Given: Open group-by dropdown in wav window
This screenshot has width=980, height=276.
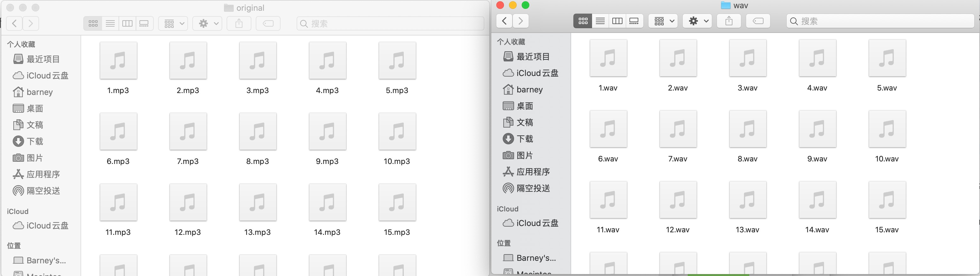Looking at the screenshot, I should pos(663,21).
